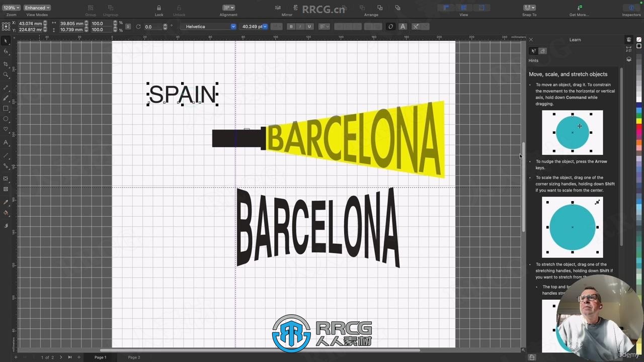Toggle the grid view button
Viewport: 644px width, 362px height.
463,8
